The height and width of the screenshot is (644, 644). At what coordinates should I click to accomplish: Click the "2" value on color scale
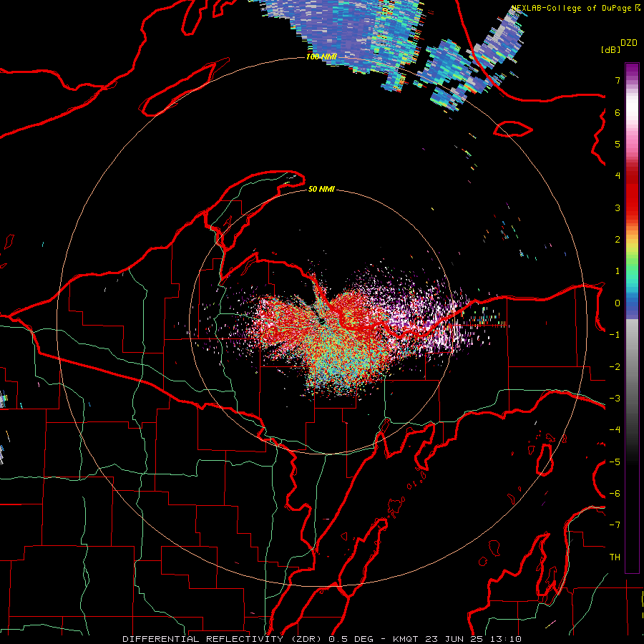(x=618, y=240)
